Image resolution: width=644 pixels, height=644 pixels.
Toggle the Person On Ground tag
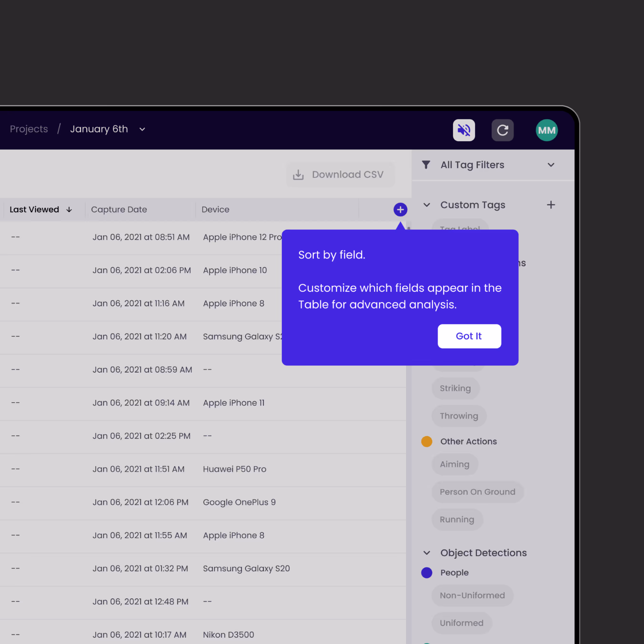coord(478,492)
